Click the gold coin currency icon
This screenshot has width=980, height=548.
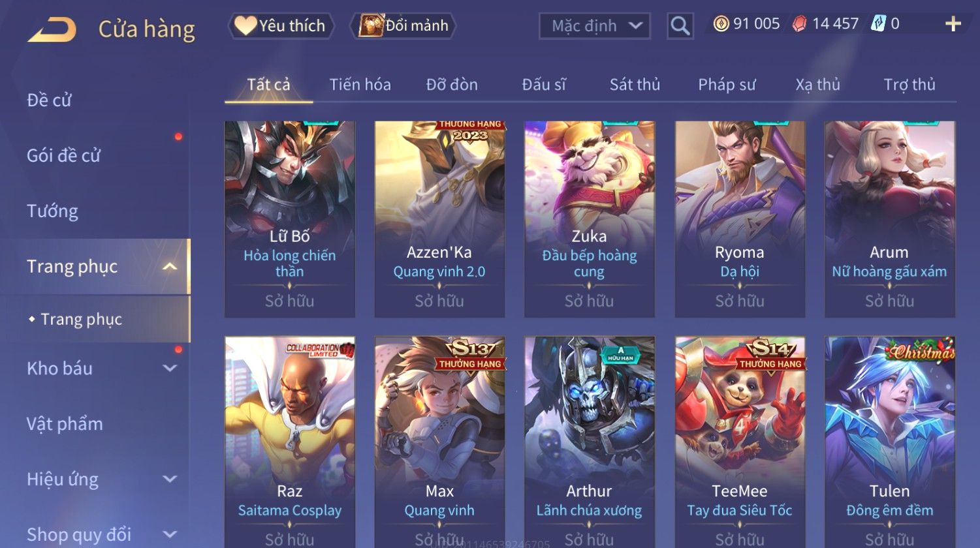pyautogui.click(x=721, y=24)
